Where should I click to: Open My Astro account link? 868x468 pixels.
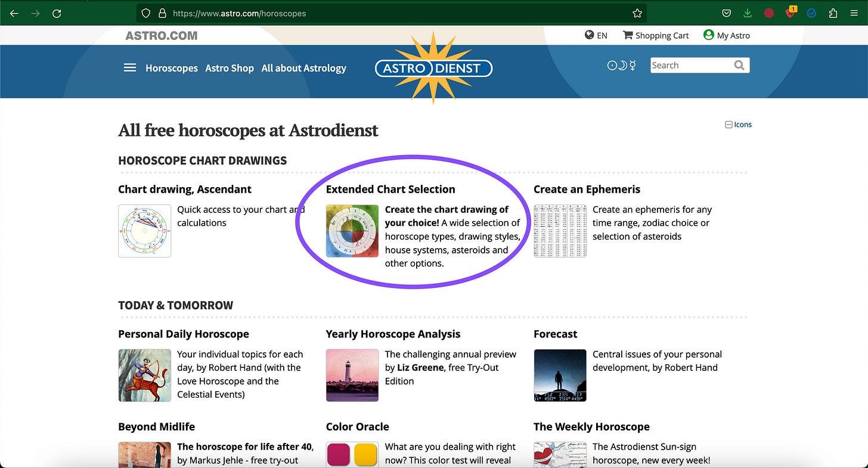tap(727, 35)
